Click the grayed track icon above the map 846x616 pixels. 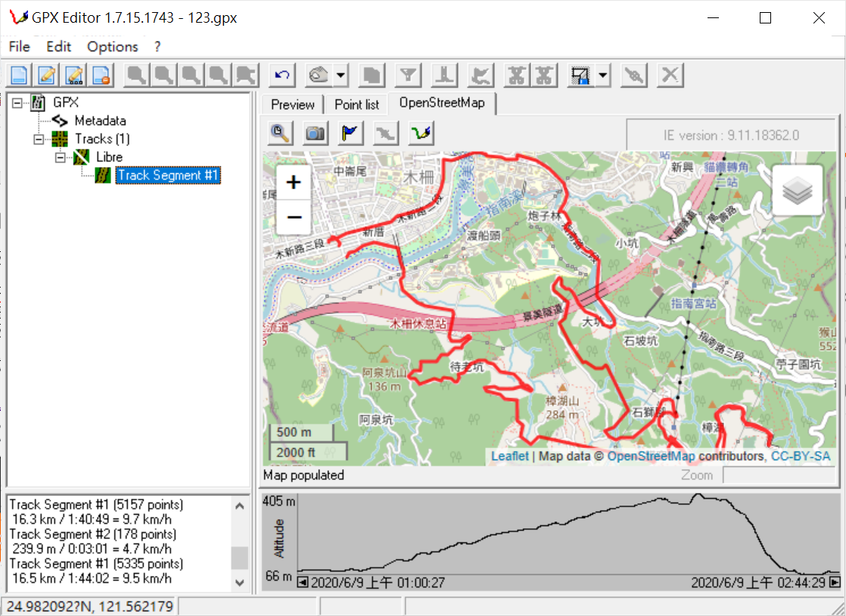386,132
